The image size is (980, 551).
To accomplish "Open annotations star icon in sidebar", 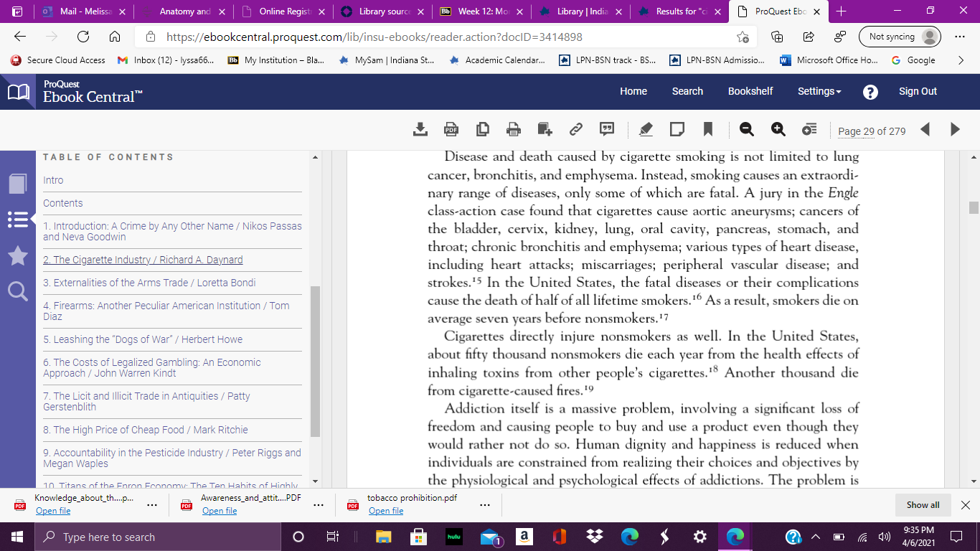I will coord(18,255).
